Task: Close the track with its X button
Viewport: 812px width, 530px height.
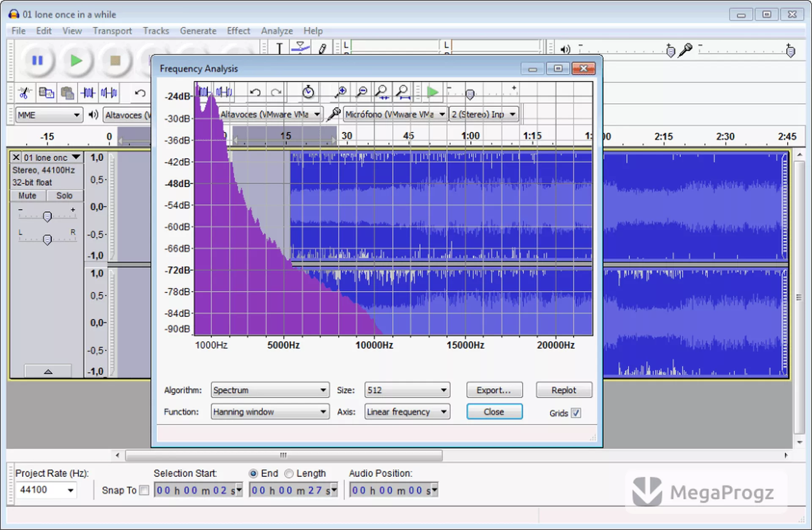Action: point(16,157)
